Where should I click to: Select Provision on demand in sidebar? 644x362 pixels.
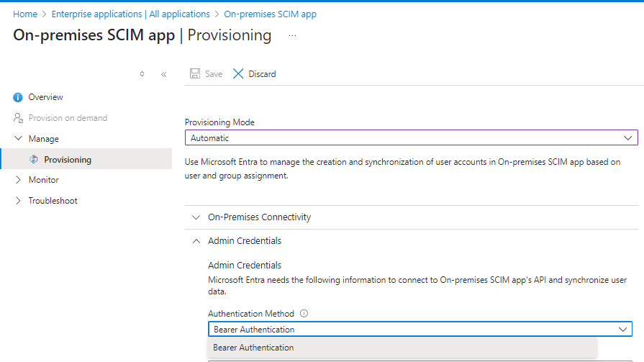(68, 118)
